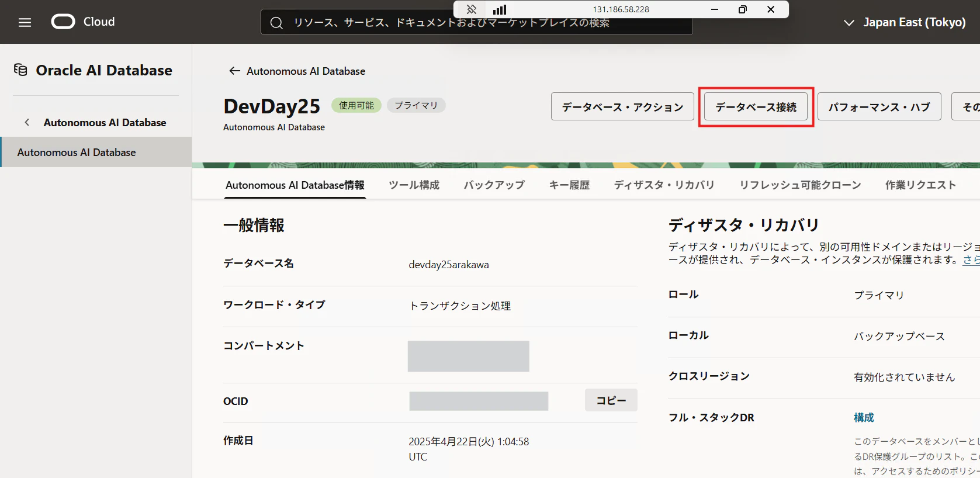This screenshot has width=980, height=478.
Task: Click the creation date 2025年4月22日(火) 1:04:58
Action: [469, 442]
